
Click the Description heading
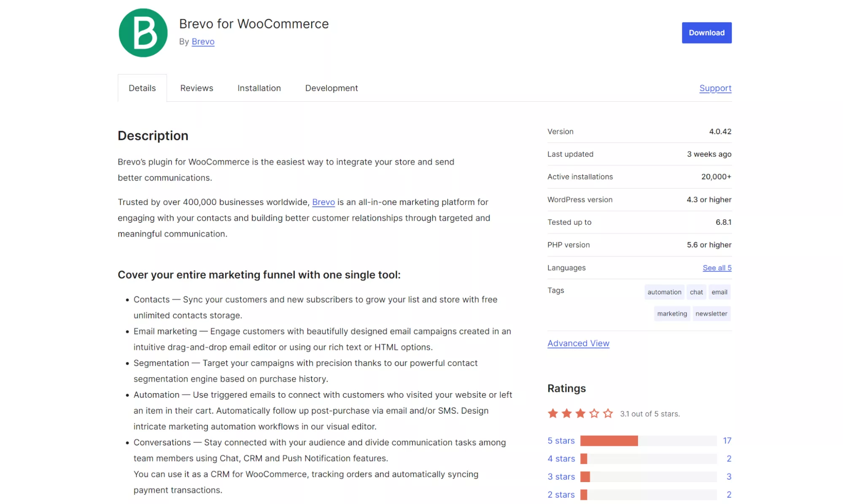(x=153, y=136)
